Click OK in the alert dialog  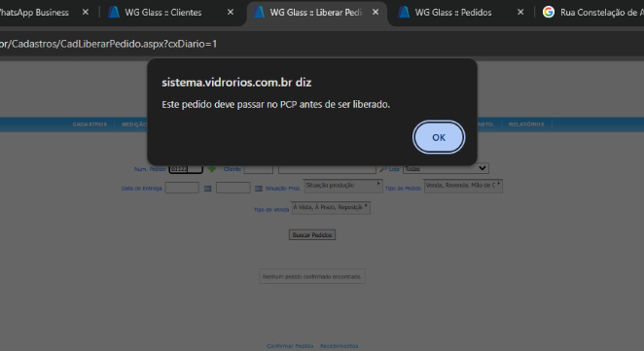point(439,137)
